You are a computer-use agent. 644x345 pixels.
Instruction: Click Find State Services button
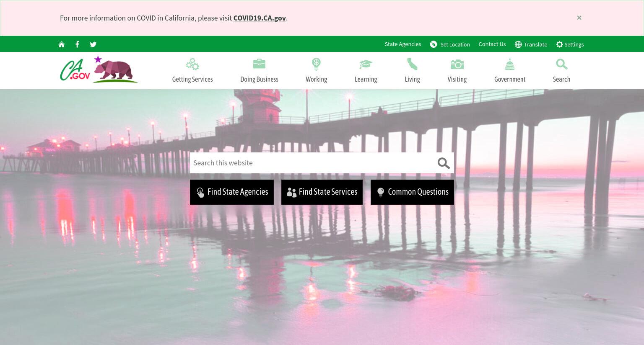[x=322, y=192]
